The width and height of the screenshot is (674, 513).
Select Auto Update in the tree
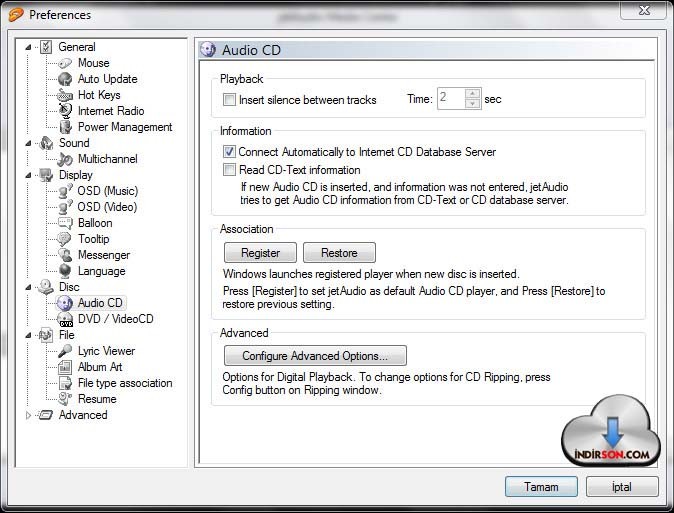(107, 79)
